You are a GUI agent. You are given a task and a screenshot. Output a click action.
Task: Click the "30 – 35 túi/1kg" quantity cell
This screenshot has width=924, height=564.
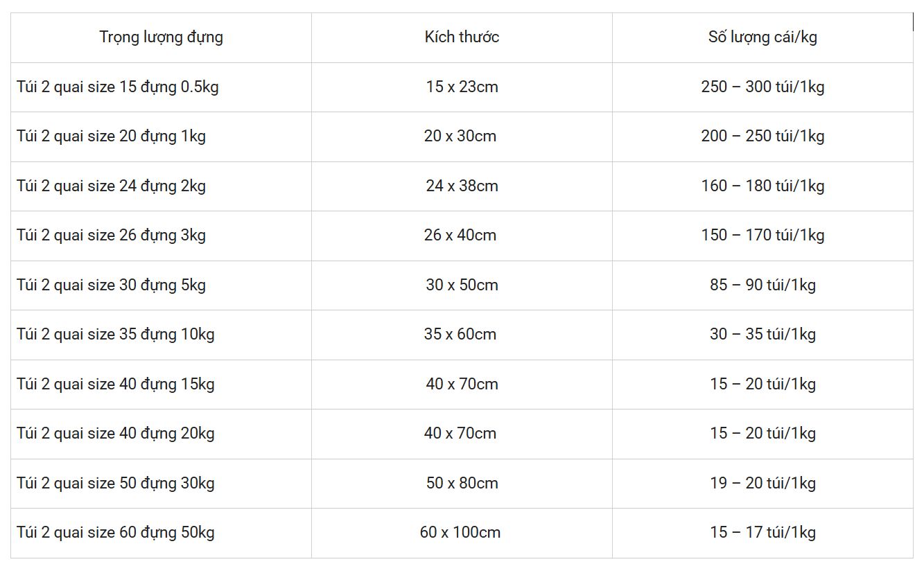pyautogui.click(x=762, y=335)
